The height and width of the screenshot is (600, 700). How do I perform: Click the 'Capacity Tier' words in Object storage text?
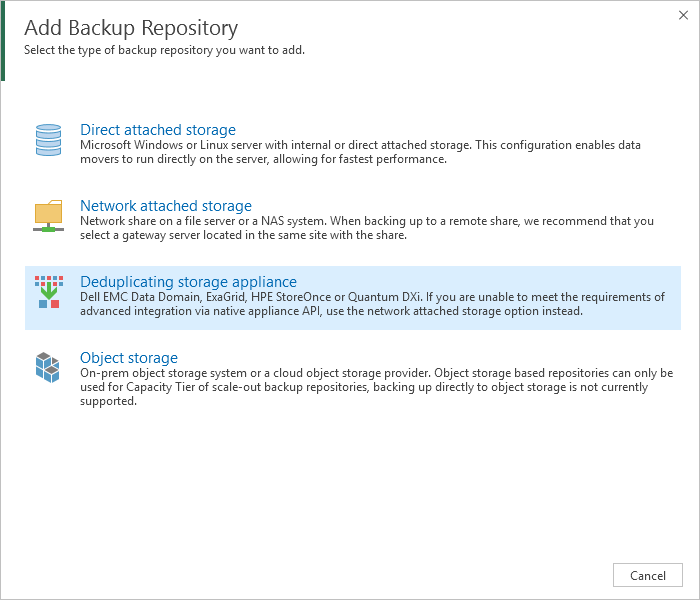pos(161,387)
